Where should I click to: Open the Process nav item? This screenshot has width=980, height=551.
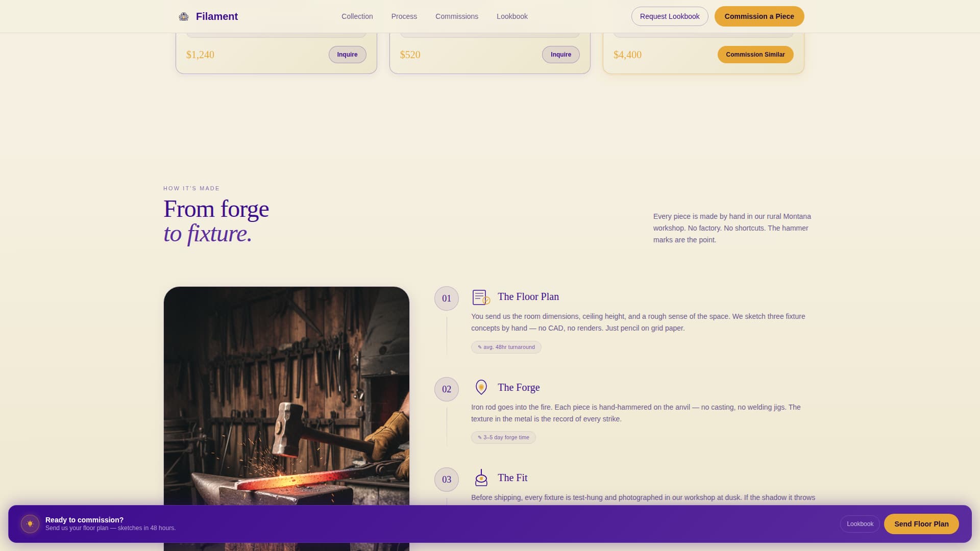(404, 16)
